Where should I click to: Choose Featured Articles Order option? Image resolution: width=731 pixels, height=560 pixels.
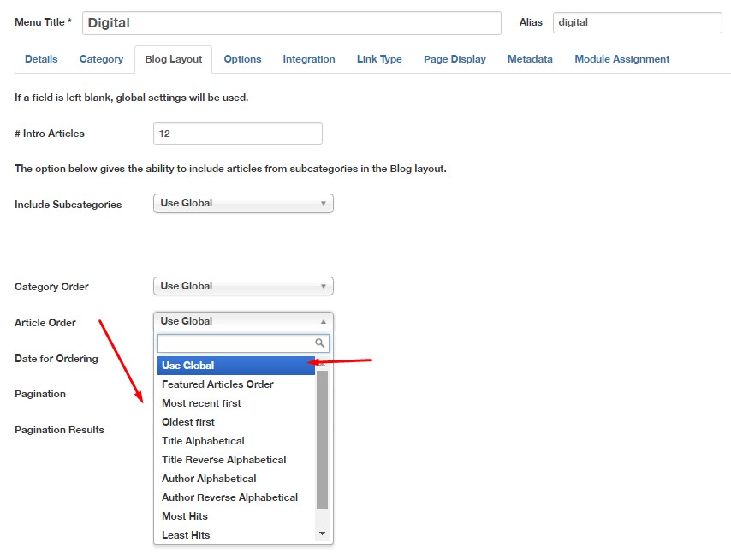pos(236,384)
